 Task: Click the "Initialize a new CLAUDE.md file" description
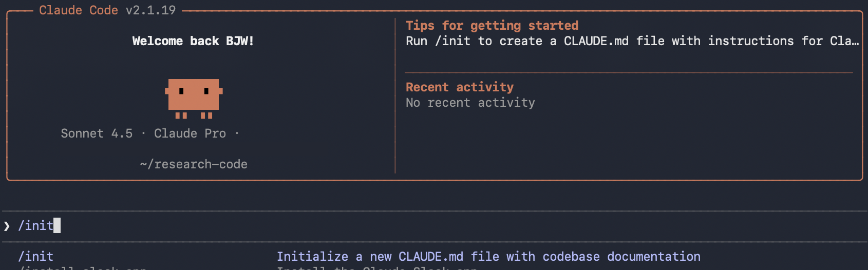point(488,256)
